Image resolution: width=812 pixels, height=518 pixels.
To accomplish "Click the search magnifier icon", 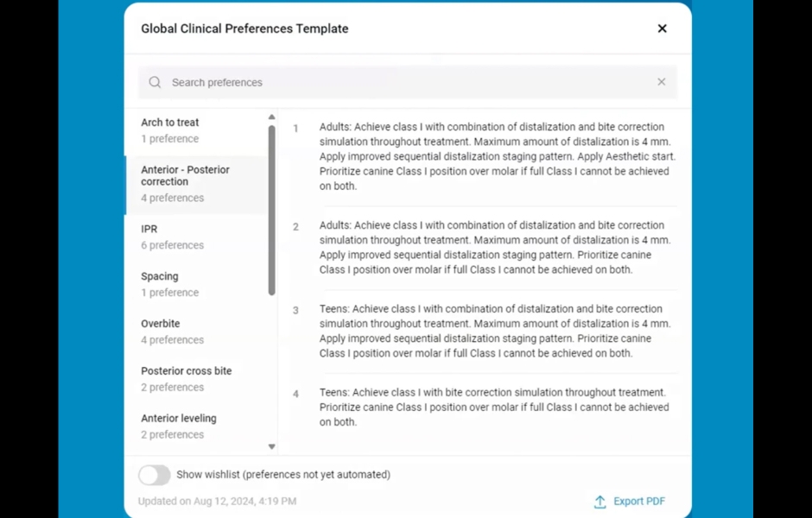I will click(x=155, y=83).
